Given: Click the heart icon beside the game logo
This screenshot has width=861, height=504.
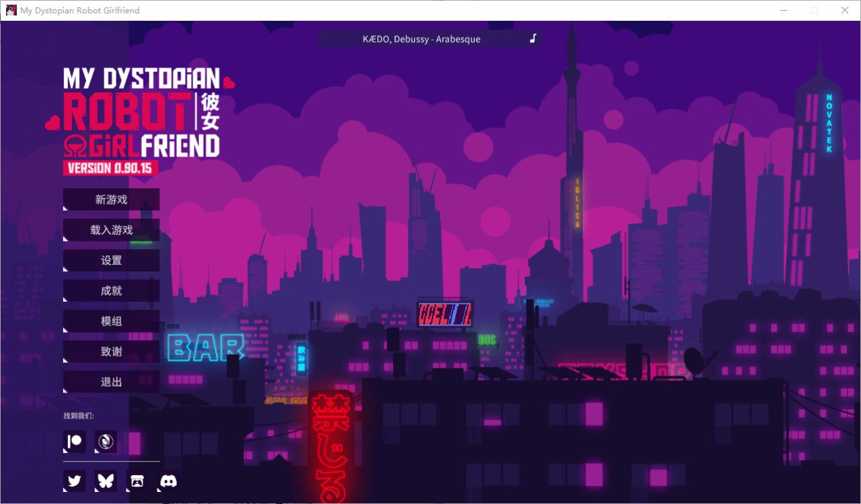Looking at the screenshot, I should click(230, 81).
